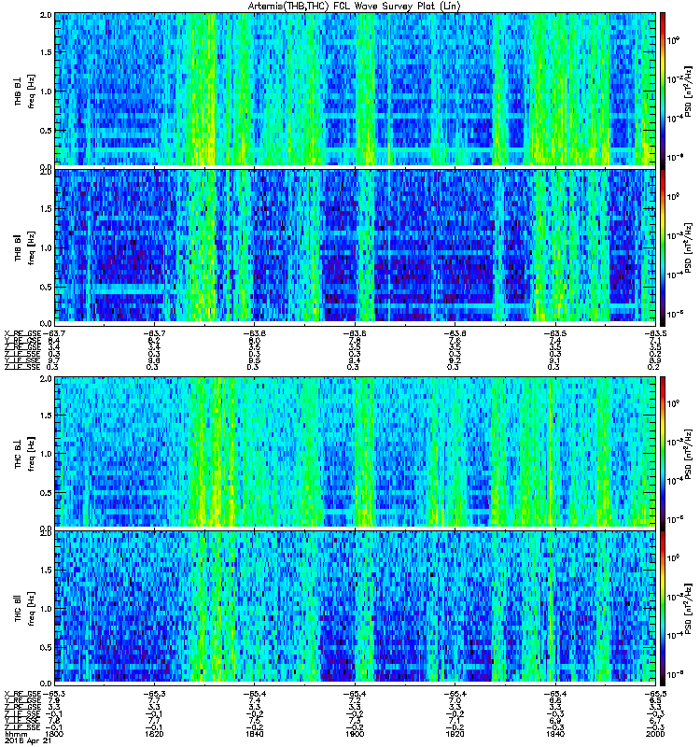Image resolution: width=700 pixels, height=747 pixels.
Task: Click the '2.0' frequency tick of the THB B⊥ panel
Action: [46, 15]
